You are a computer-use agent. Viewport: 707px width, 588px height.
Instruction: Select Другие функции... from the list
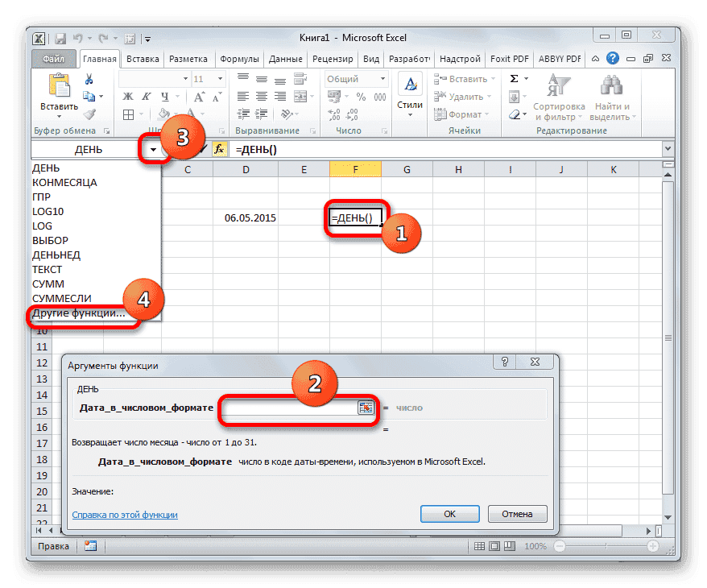pyautogui.click(x=78, y=313)
